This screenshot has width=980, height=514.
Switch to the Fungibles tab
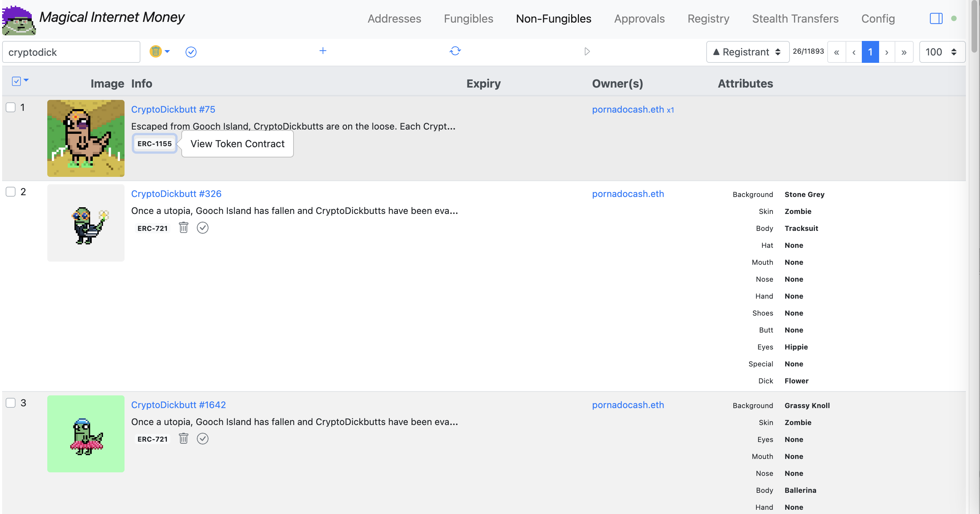click(468, 18)
